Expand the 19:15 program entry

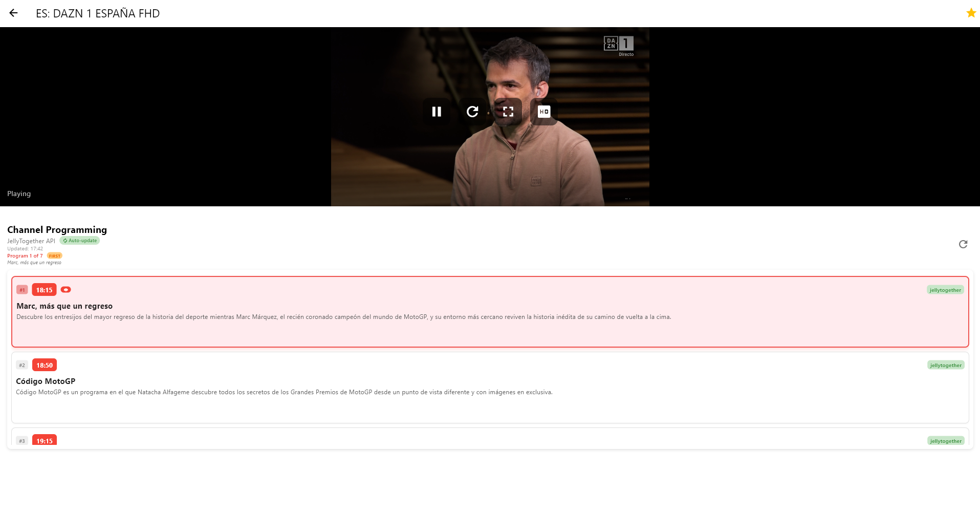490,440
